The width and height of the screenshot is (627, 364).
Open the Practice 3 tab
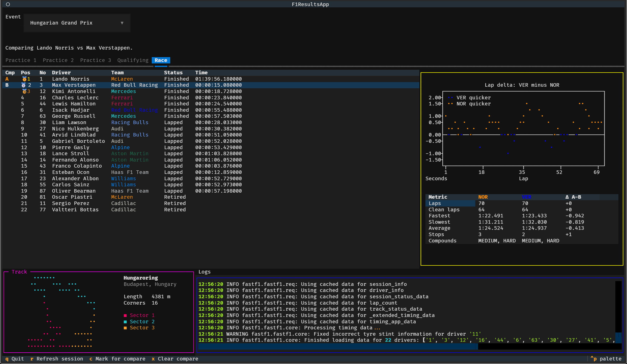[96, 60]
